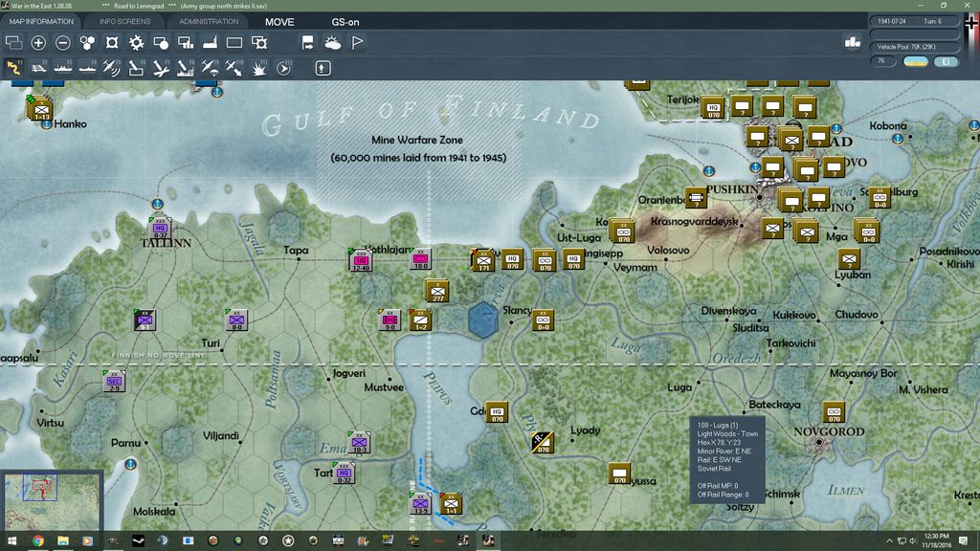The image size is (980, 551).
Task: Select the Tallinn HQ unit counter
Action: point(160,228)
